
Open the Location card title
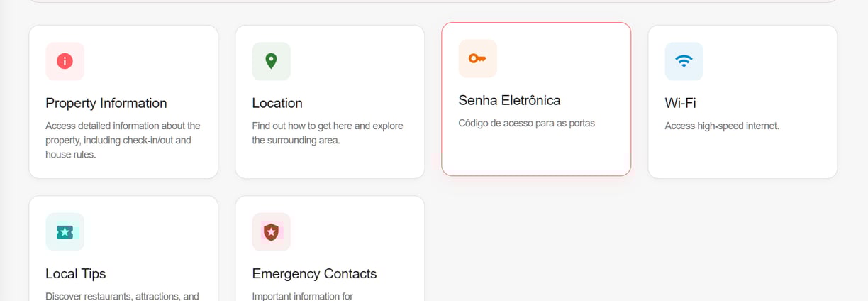click(x=277, y=103)
